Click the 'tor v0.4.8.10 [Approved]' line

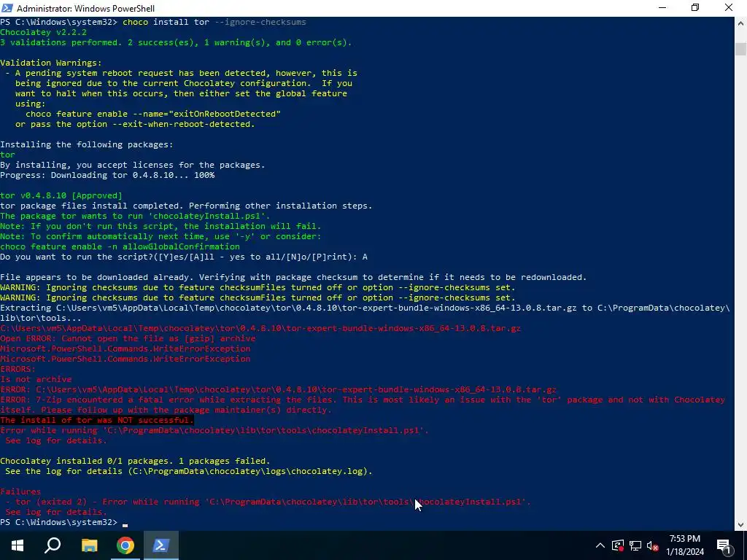pos(61,195)
